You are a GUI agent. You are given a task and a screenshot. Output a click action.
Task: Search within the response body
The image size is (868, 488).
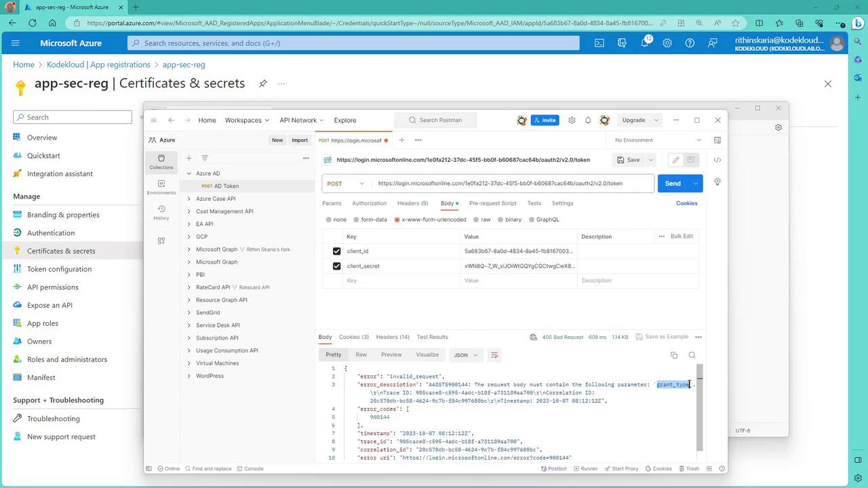[x=692, y=355]
